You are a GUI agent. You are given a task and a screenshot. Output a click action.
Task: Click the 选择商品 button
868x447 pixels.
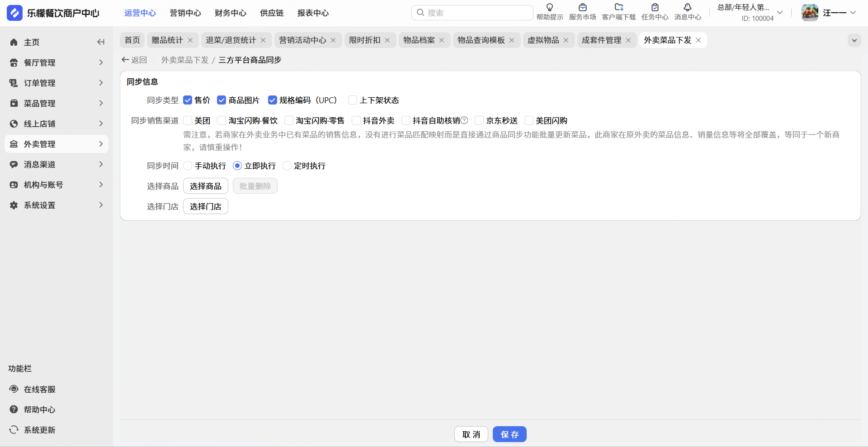[x=206, y=186]
